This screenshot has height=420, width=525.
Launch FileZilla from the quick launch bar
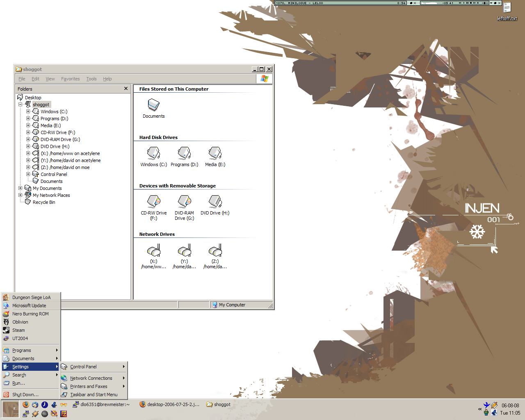point(64,414)
